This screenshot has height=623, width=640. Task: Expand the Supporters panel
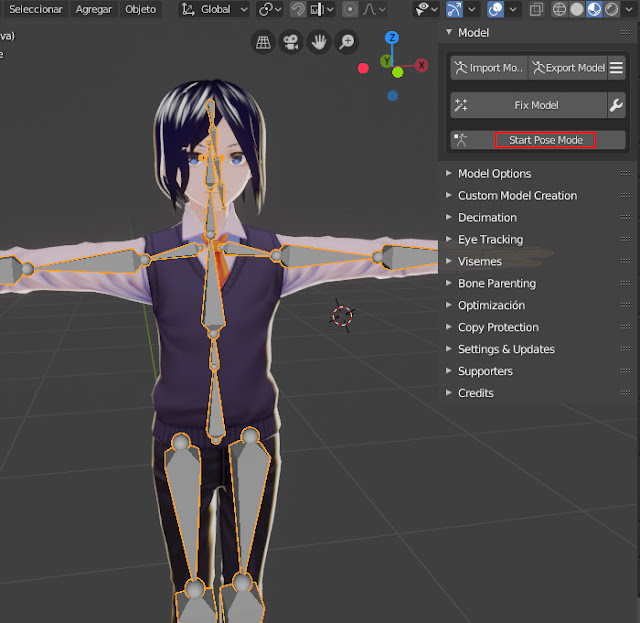449,371
